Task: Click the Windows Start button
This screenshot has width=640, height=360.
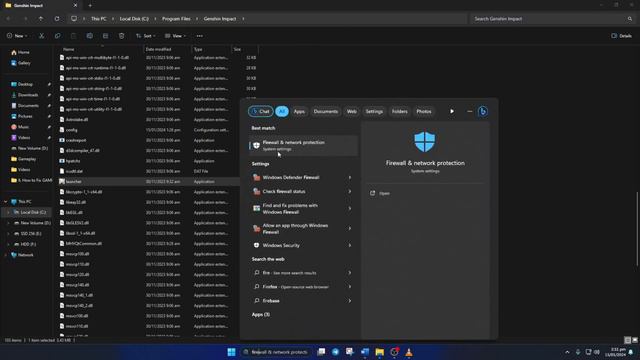Action: pyautogui.click(x=231, y=352)
